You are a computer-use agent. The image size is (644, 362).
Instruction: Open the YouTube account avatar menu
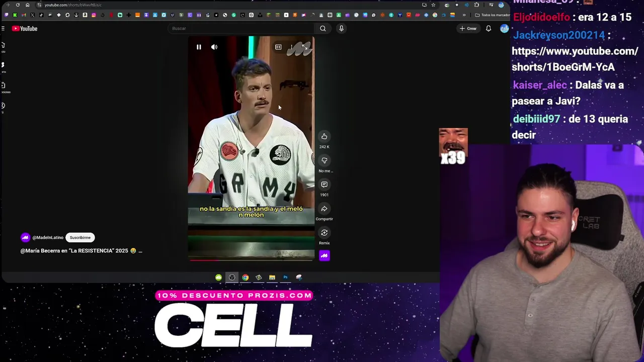click(504, 29)
